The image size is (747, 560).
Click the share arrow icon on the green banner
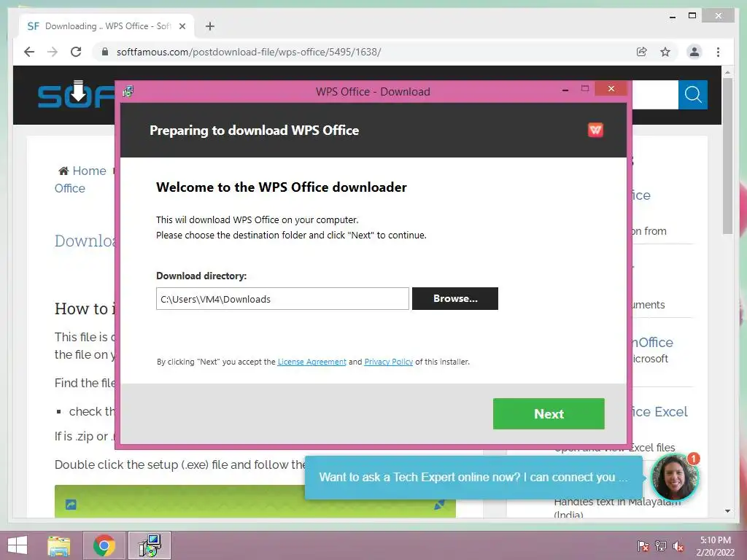(71, 505)
